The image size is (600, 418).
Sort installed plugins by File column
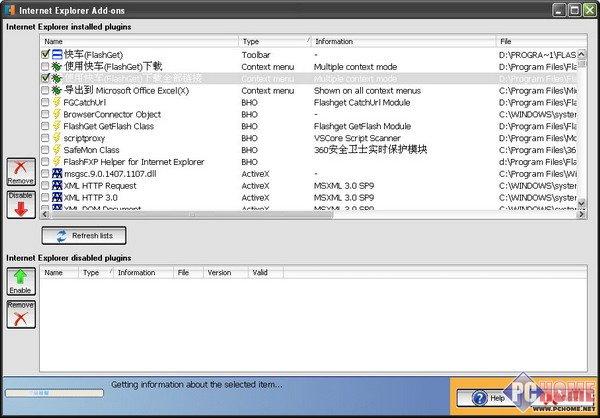[x=542, y=41]
